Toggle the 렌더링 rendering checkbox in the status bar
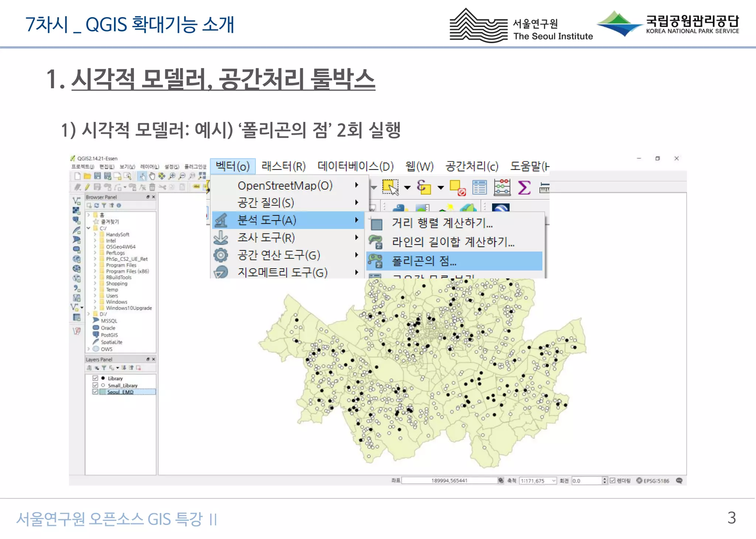Screen dimensions: 756x539 (613, 481)
